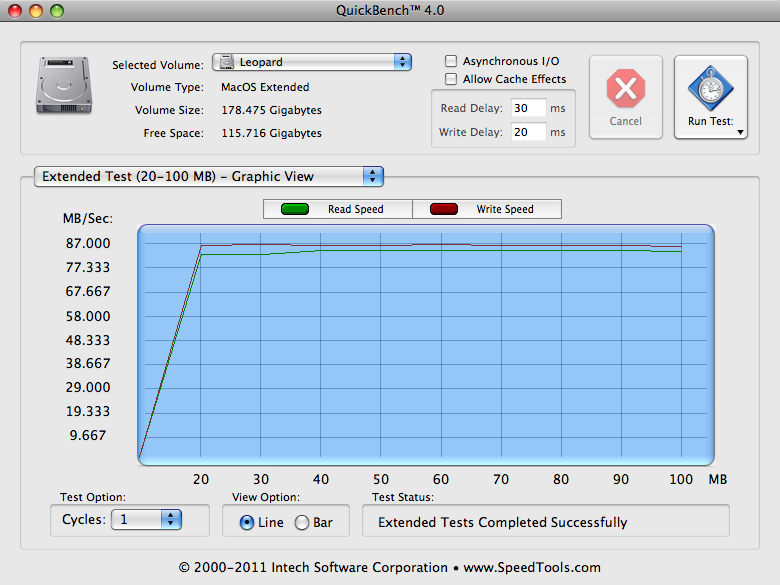Click the green Read Speed swatch
Screen dimensions: 780x585
click(295, 209)
